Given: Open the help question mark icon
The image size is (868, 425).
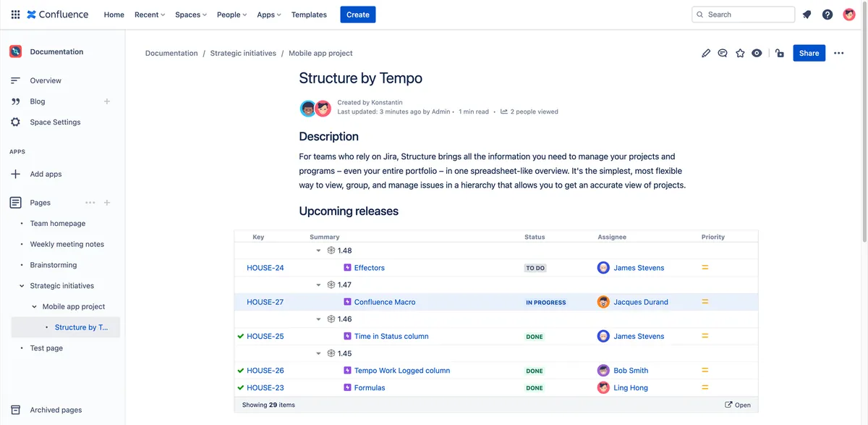Looking at the screenshot, I should click(x=827, y=14).
